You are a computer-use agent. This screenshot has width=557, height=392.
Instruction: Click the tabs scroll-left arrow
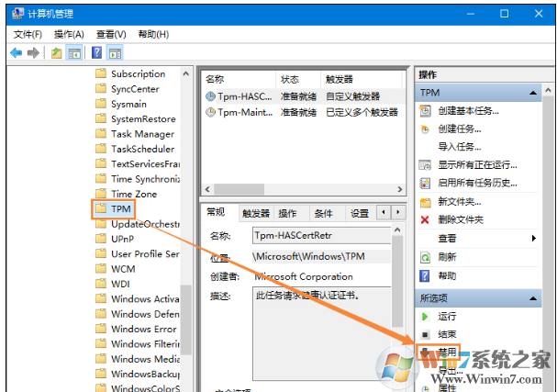[384, 212]
